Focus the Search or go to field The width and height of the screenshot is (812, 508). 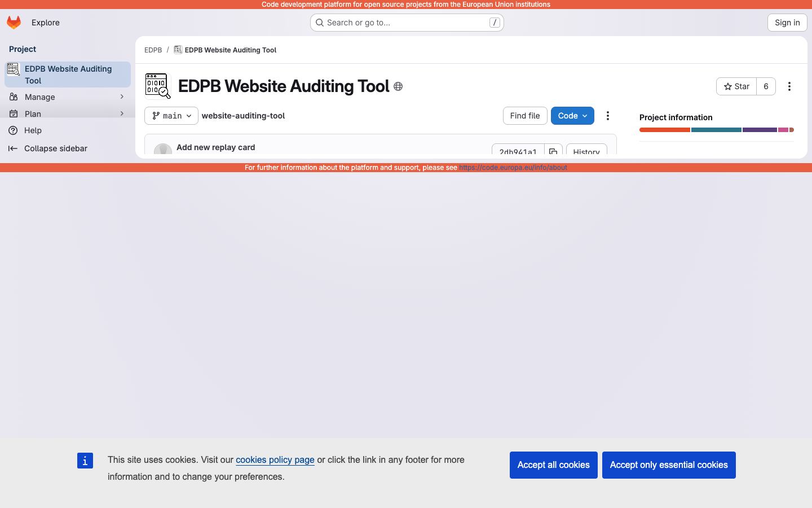(x=407, y=23)
